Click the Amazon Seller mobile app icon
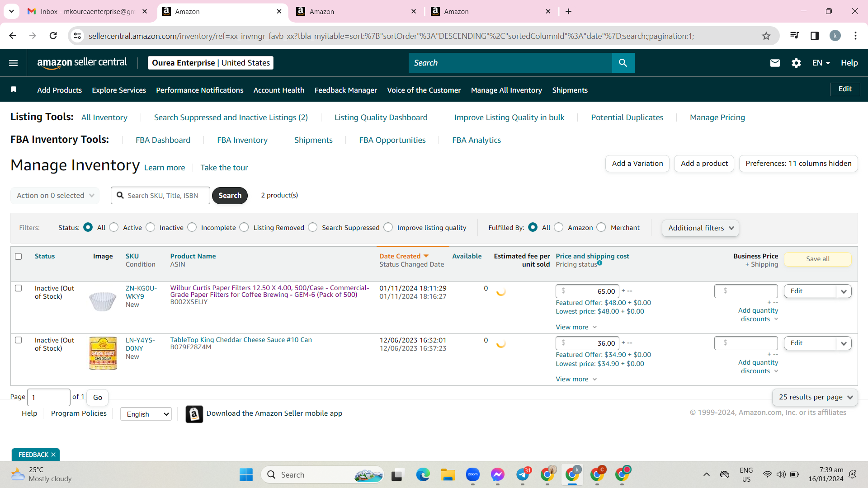Viewport: 868px width, 488px height. (194, 414)
